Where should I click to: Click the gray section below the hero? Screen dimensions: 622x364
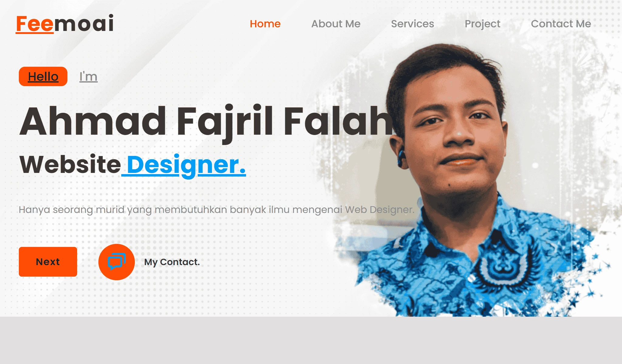point(311,340)
